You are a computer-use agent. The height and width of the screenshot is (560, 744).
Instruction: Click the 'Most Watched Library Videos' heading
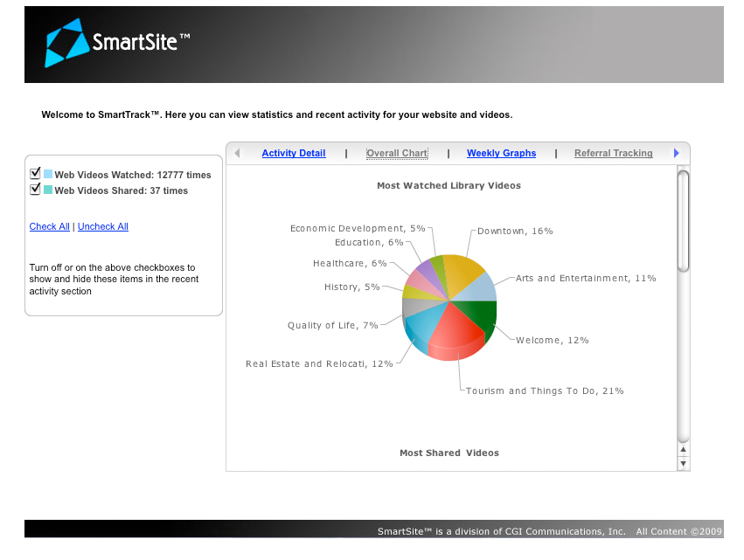(x=448, y=186)
